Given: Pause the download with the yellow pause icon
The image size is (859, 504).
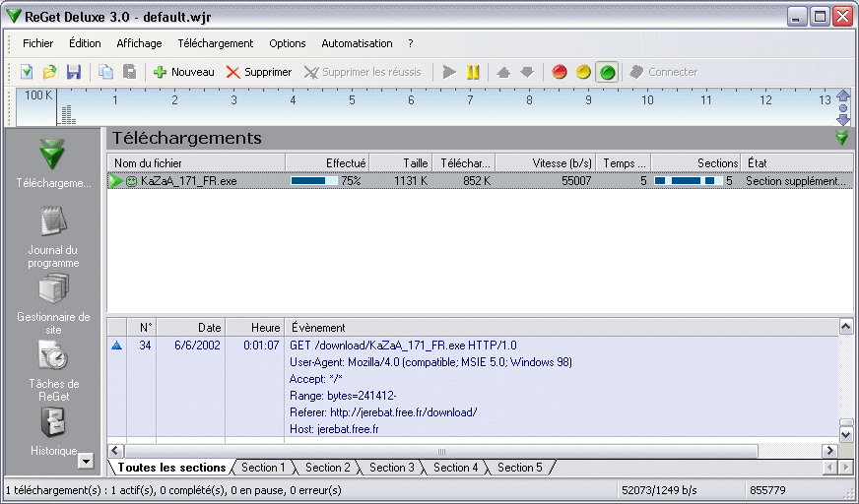Looking at the screenshot, I should click(x=473, y=72).
